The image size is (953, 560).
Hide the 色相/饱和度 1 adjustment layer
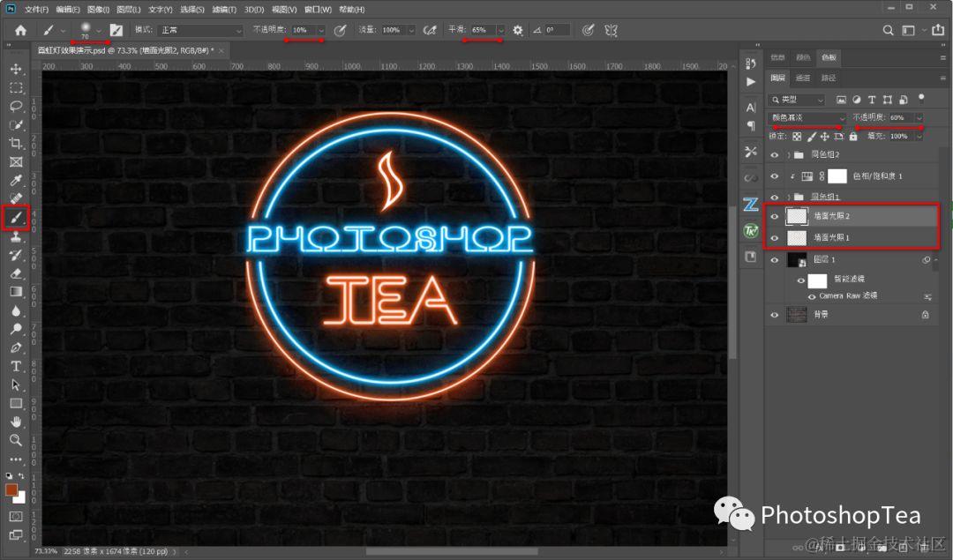click(x=775, y=176)
